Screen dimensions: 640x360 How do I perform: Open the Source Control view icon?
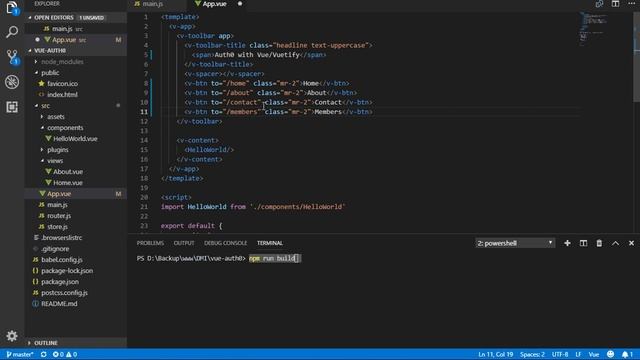(x=12, y=57)
